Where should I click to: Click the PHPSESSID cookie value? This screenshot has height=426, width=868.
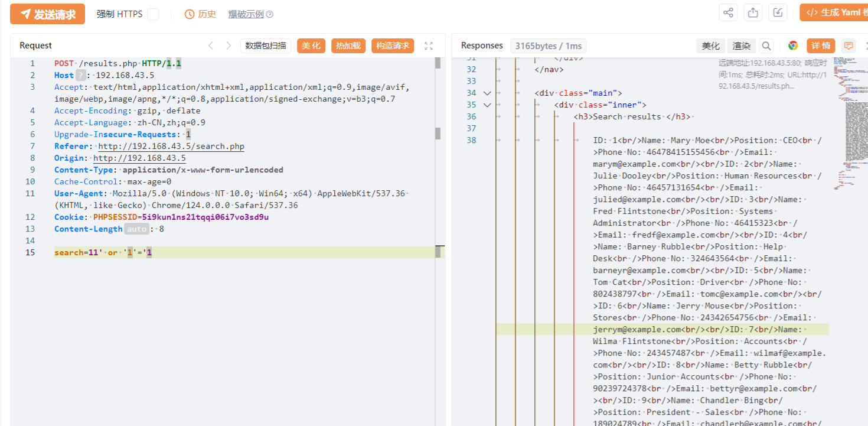tap(205, 217)
